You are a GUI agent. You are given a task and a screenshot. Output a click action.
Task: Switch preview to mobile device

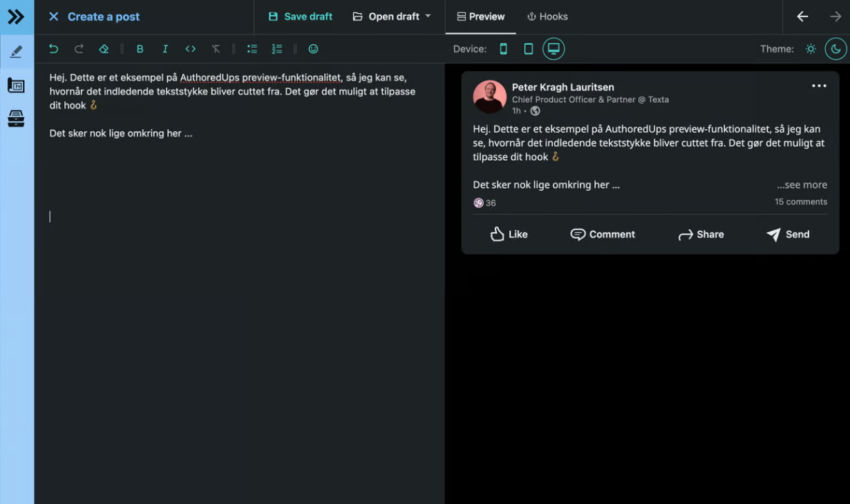coord(503,49)
